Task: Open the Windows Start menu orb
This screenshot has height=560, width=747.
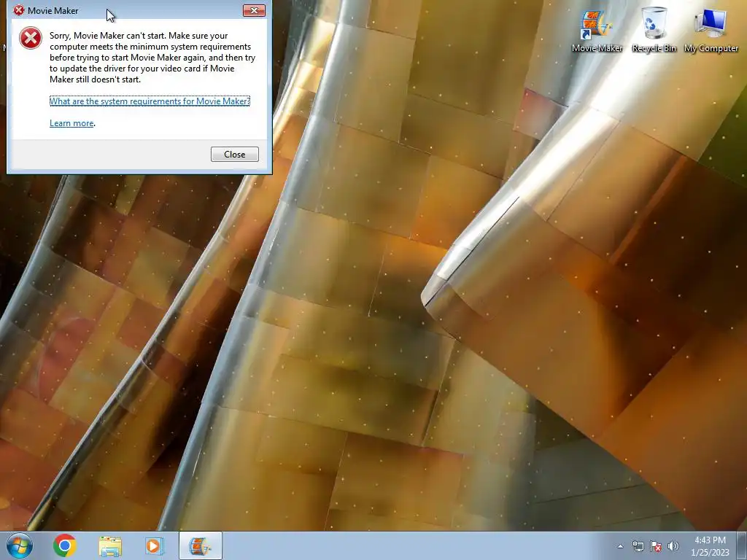Action: pos(20,545)
